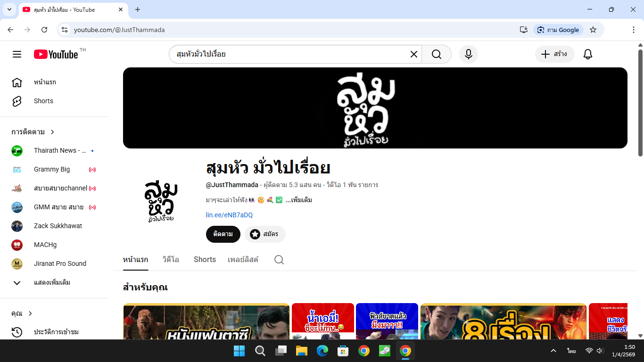Click the ติดตาม subscribe button
The width and height of the screenshot is (644, 362).
pyautogui.click(x=223, y=234)
